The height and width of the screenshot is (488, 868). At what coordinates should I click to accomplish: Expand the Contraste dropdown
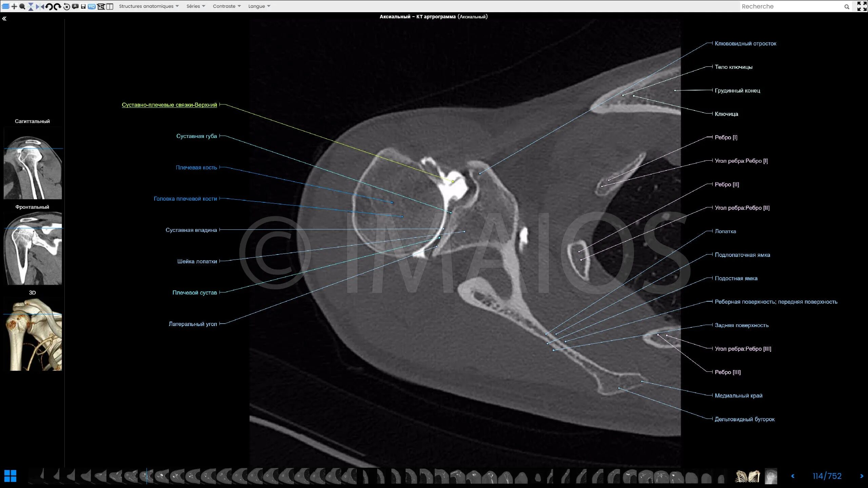click(226, 6)
